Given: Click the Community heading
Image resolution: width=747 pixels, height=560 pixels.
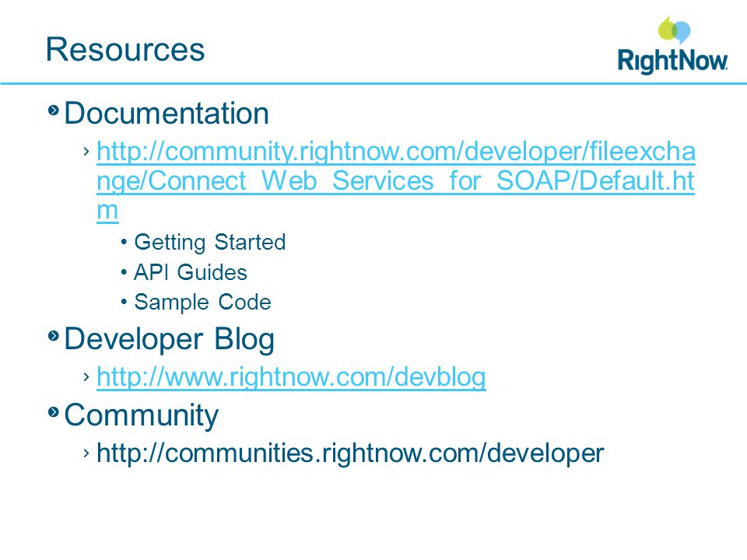Looking at the screenshot, I should click(x=141, y=415).
